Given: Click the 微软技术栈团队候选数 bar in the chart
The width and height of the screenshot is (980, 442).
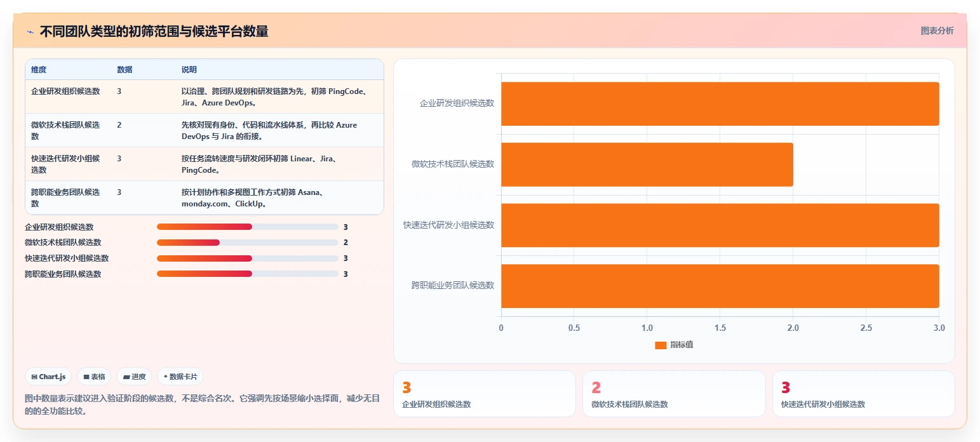Looking at the screenshot, I should (647, 164).
